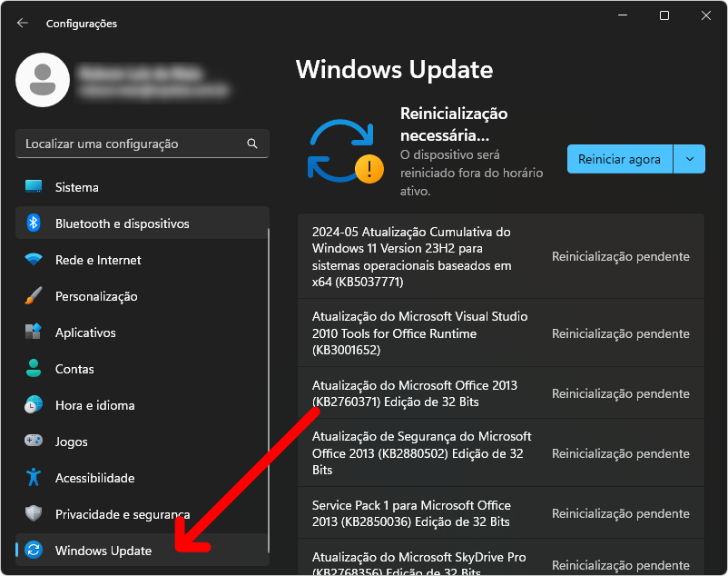This screenshot has width=728, height=576.
Task: Select Windows Update in the sidebar
Action: [103, 551]
